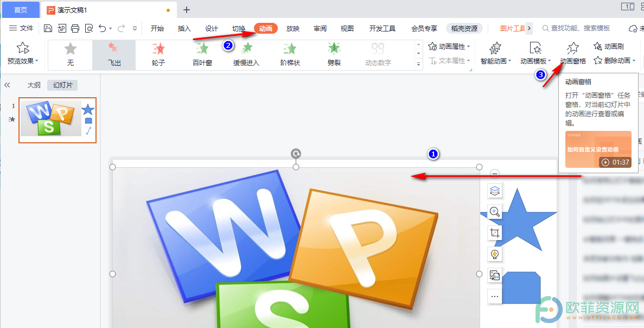This screenshot has width=644, height=328.
Task: Select the 动态数字 animation effect
Action: [378, 55]
